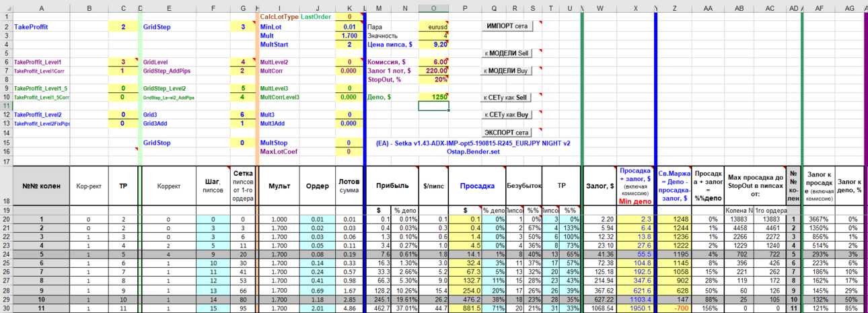Click the TakeProffit_Level2FixPips label
Screen dimensions: 868x313
point(42,124)
